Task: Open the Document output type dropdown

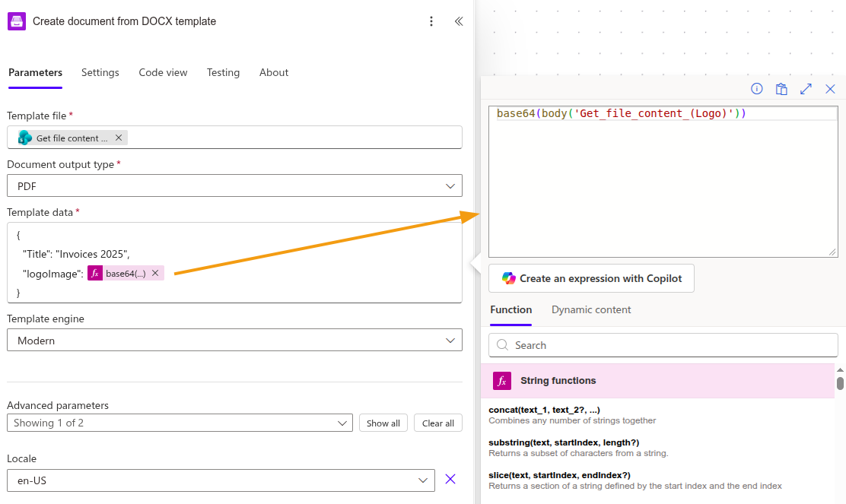Action: coord(234,185)
